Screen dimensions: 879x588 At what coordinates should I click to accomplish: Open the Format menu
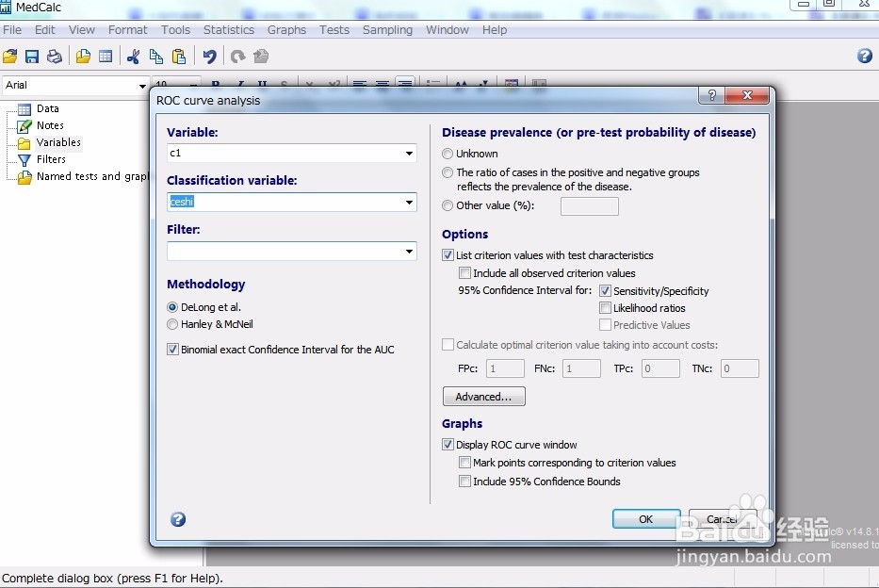(128, 30)
